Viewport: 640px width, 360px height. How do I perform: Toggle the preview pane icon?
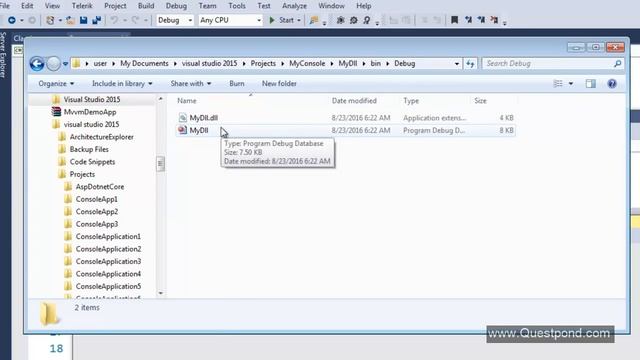591,84
